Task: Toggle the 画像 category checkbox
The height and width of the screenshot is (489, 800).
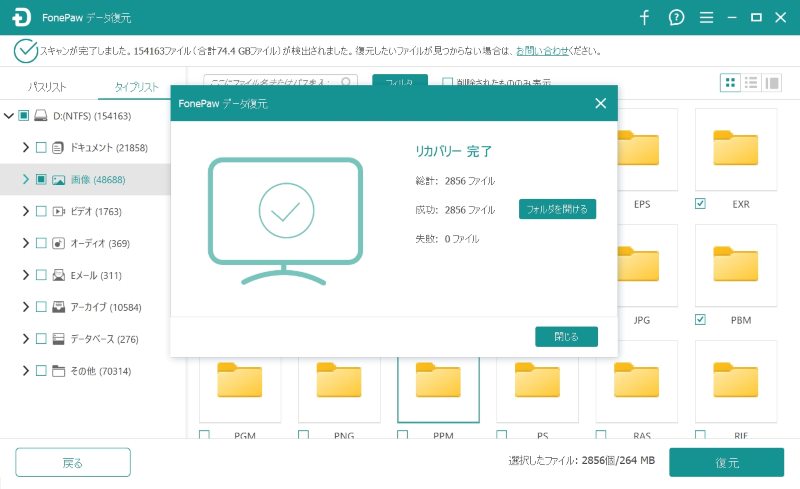Action: pyautogui.click(x=41, y=180)
